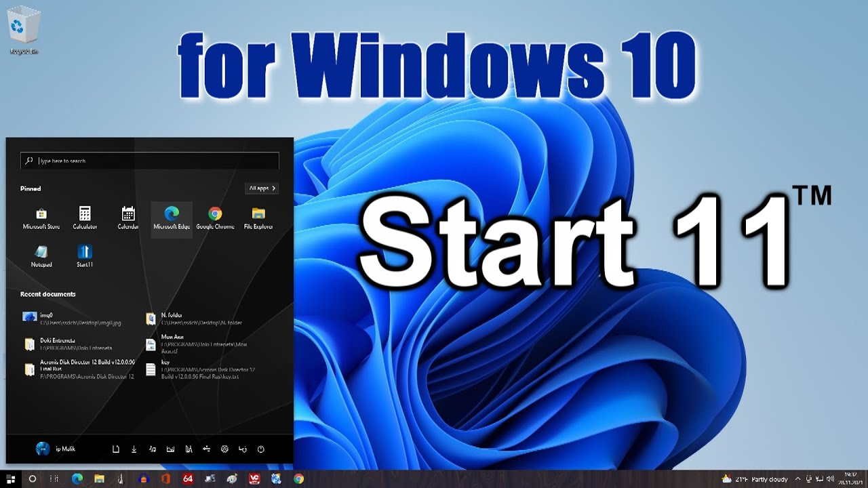Viewport: 868px width, 488px height.
Task: Open Music folder icon in start menu
Action: (153, 449)
